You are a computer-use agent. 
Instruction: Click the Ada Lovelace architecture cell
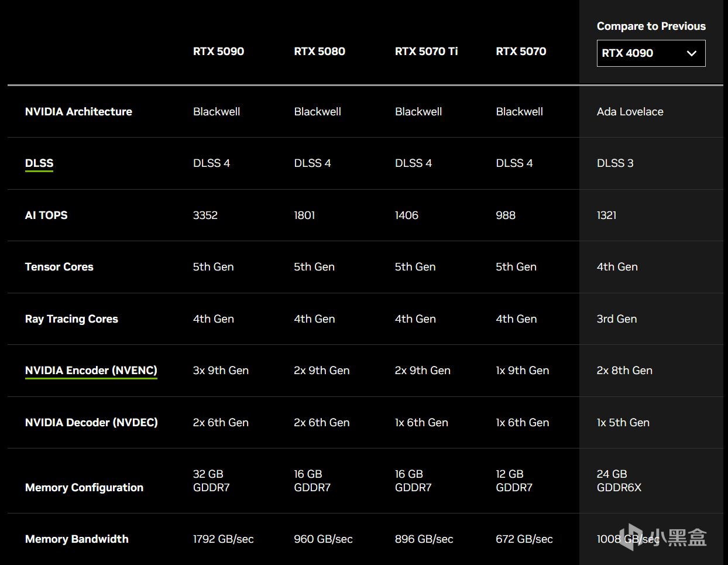click(x=630, y=112)
